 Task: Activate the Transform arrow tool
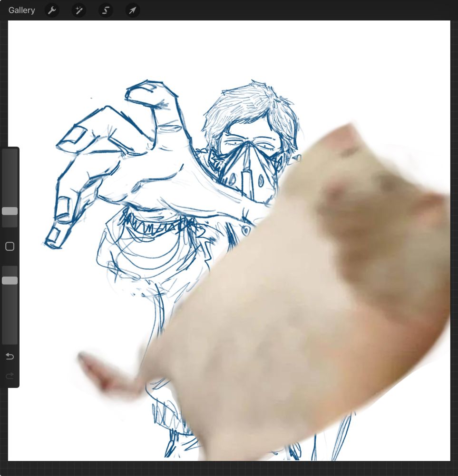[x=133, y=10]
